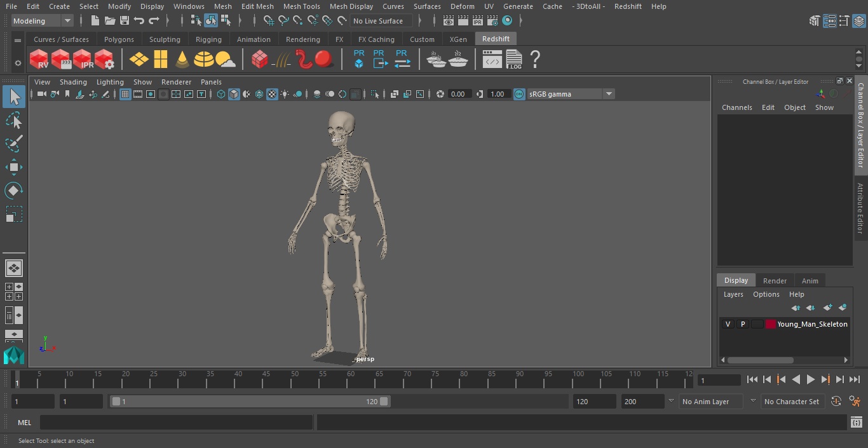Open the Attribute Editor side tab
The image size is (868, 448).
pos(861,208)
